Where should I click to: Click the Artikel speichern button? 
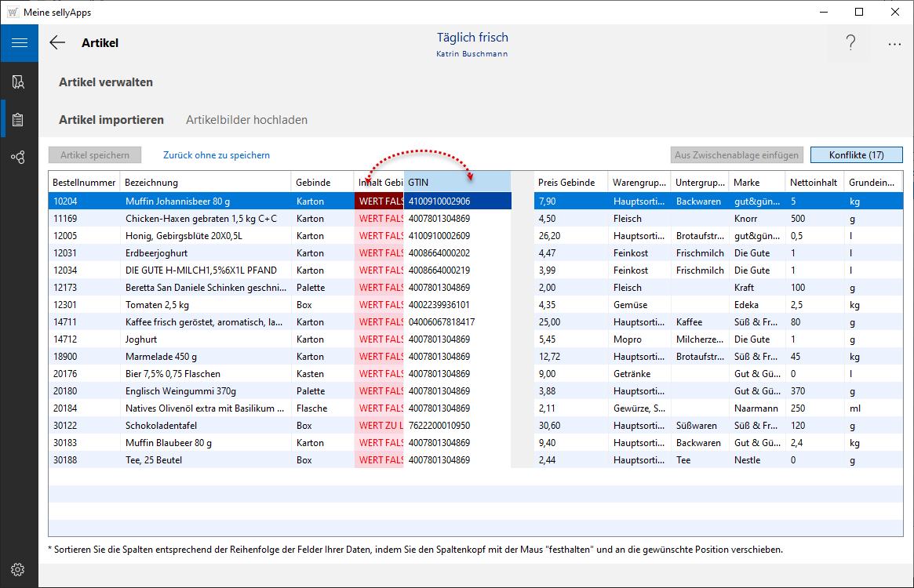pyautogui.click(x=95, y=155)
